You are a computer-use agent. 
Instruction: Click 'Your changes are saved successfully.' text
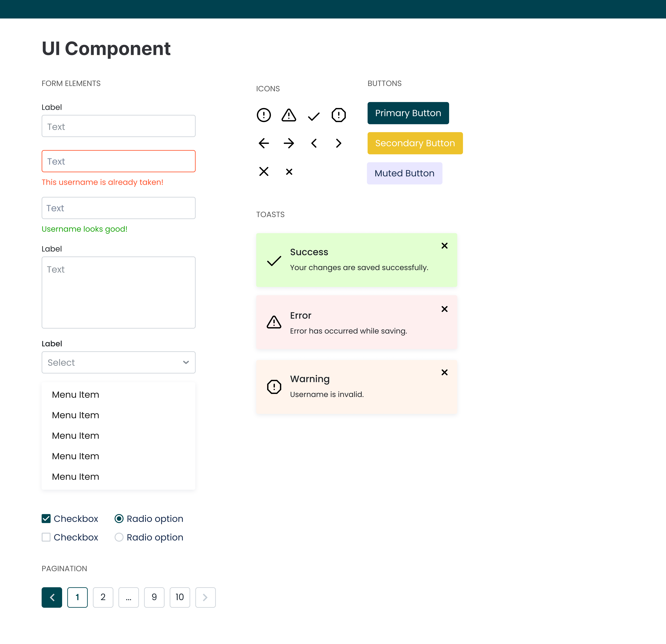tap(359, 268)
